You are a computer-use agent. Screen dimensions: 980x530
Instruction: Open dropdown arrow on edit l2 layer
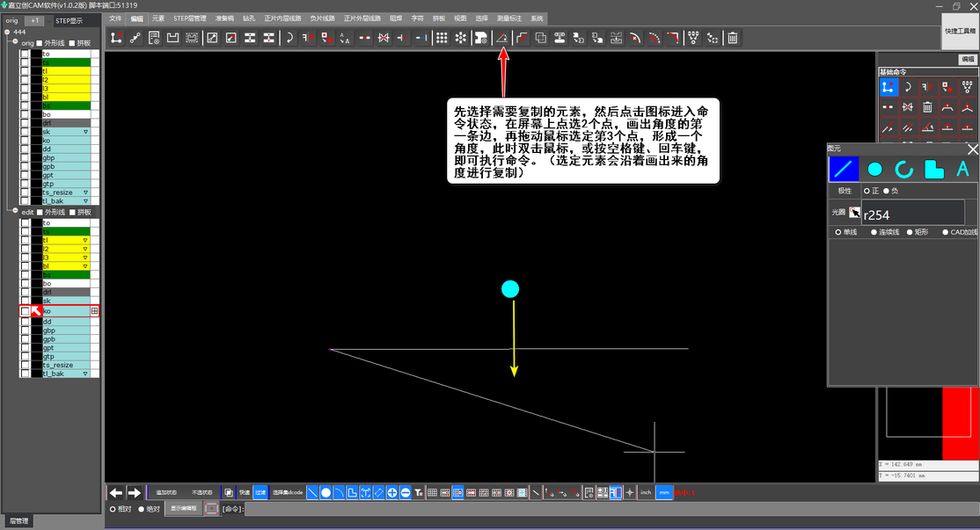coord(85,249)
